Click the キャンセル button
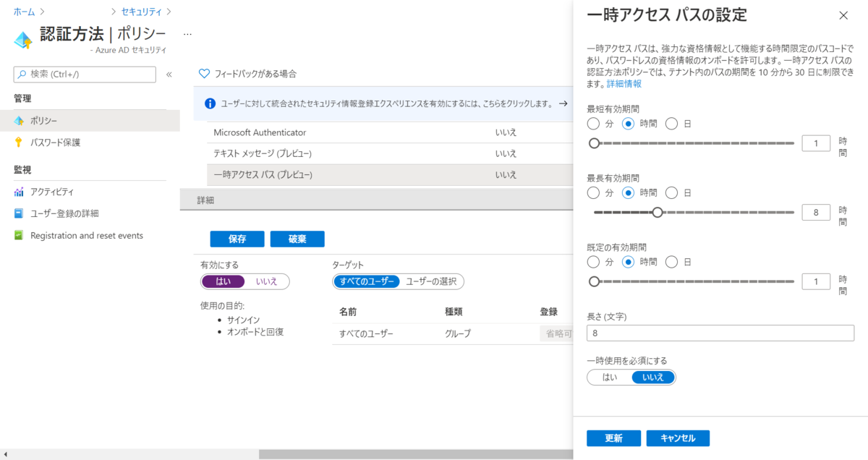 pos(678,438)
